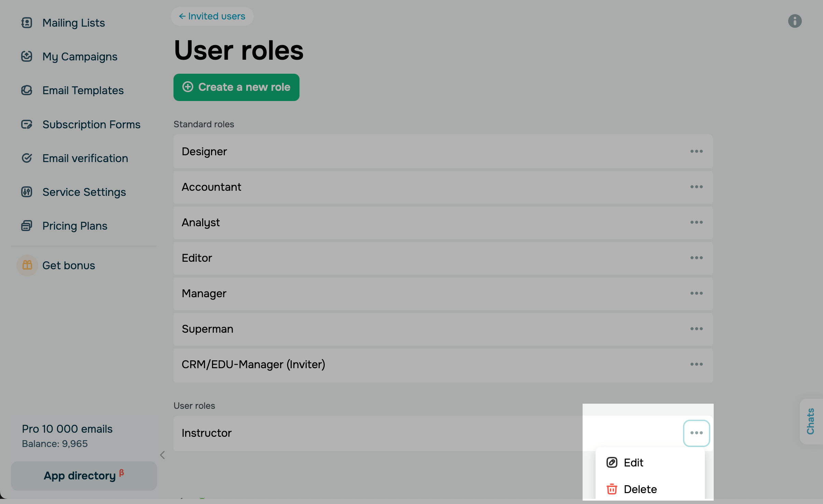
Task: Open the Accountant role three-dot menu
Action: coord(696,187)
